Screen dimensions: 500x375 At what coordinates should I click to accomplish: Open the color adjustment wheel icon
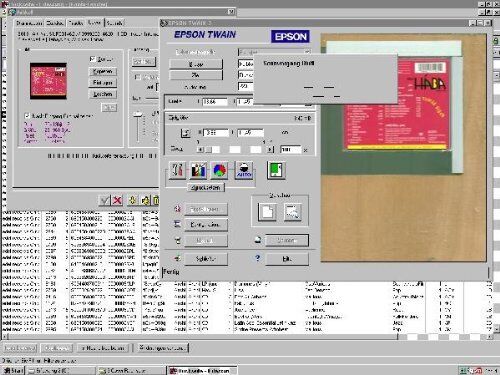pyautogui.click(x=219, y=170)
